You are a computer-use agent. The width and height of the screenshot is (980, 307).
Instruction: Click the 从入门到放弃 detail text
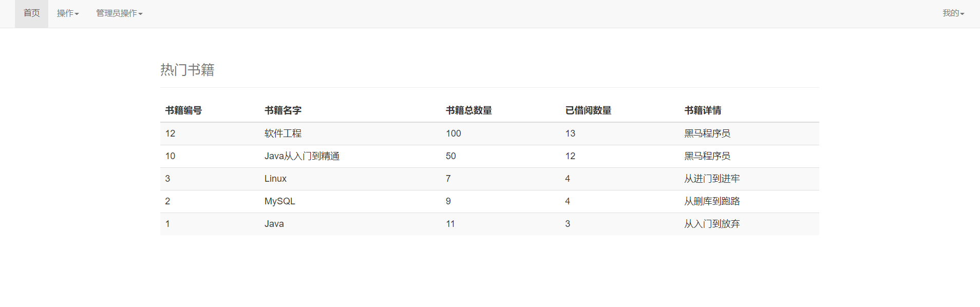pos(712,224)
